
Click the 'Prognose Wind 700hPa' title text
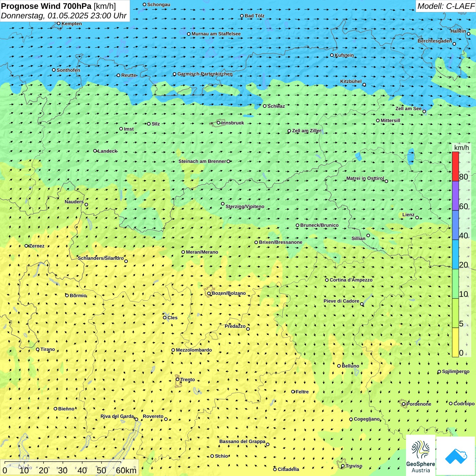coord(47,6)
